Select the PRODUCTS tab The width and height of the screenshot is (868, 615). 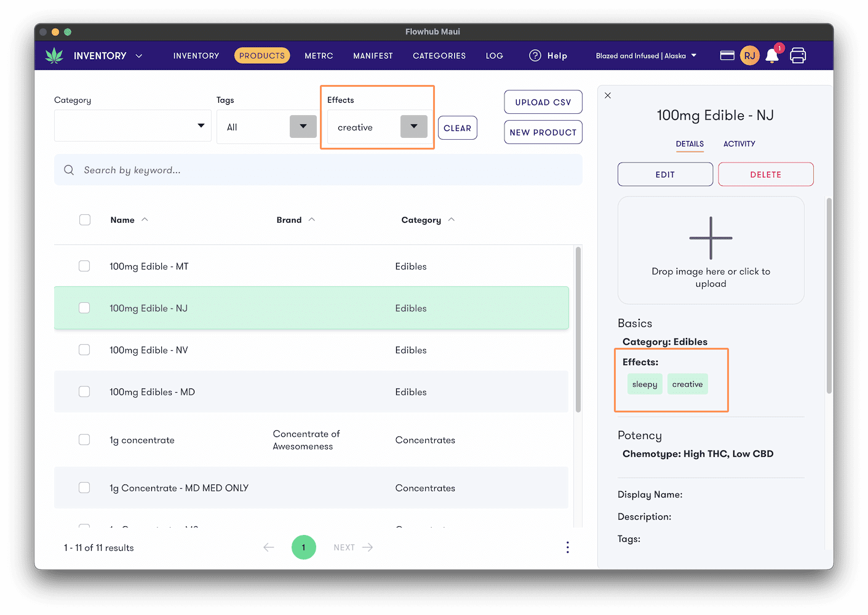[262, 55]
